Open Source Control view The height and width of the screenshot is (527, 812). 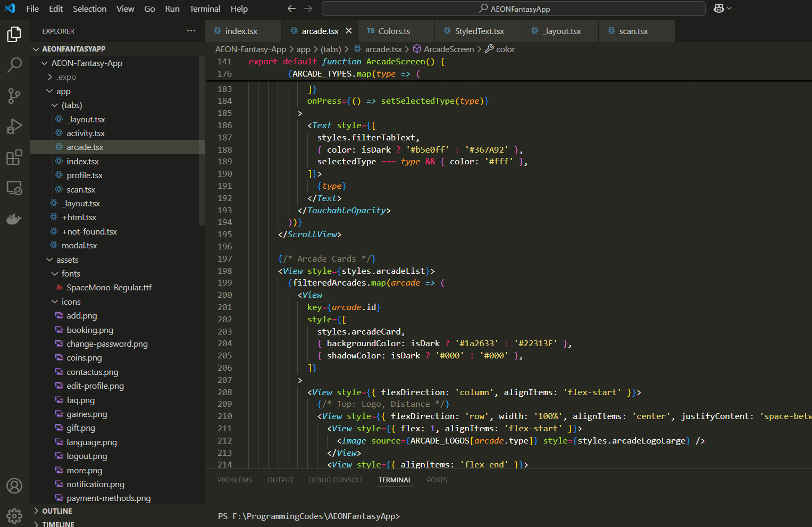[14, 96]
